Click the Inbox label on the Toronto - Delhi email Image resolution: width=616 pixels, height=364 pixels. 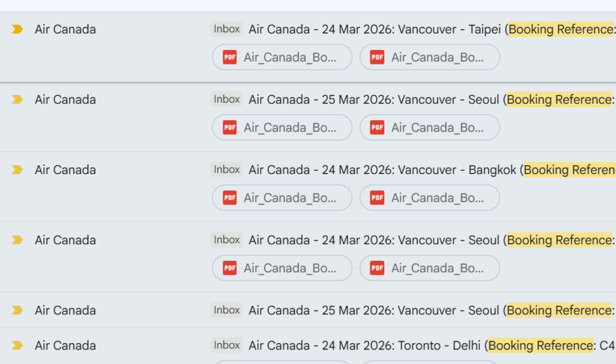click(x=227, y=345)
